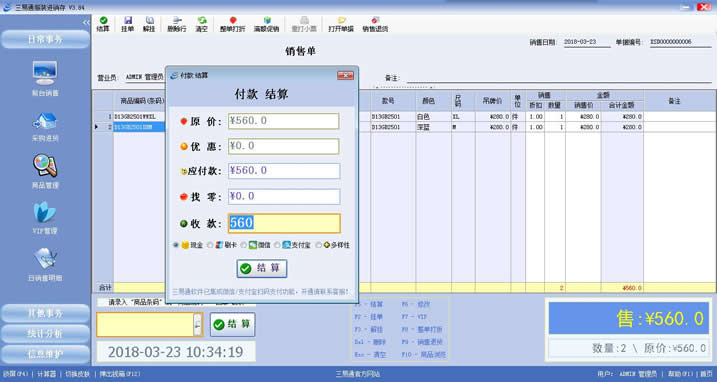Image resolution: width=717 pixels, height=382 pixels.
Task: Open the 前台销售 monitor sidebar icon
Action: (45, 73)
